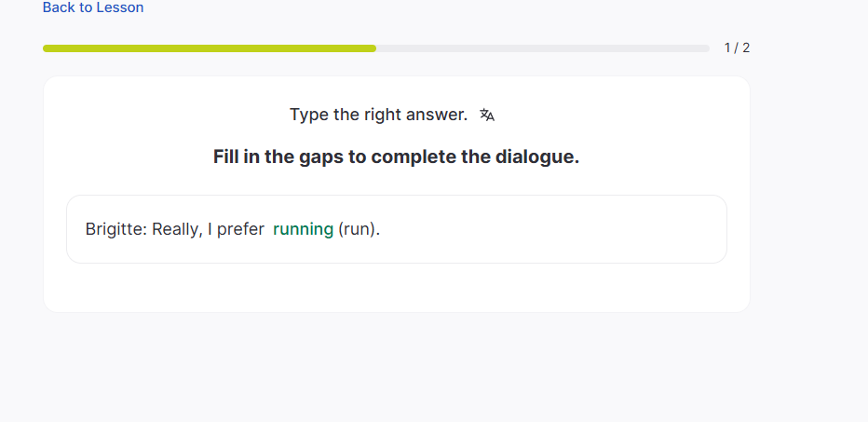
Task: Focus the answer field containing "running"
Action: (303, 229)
